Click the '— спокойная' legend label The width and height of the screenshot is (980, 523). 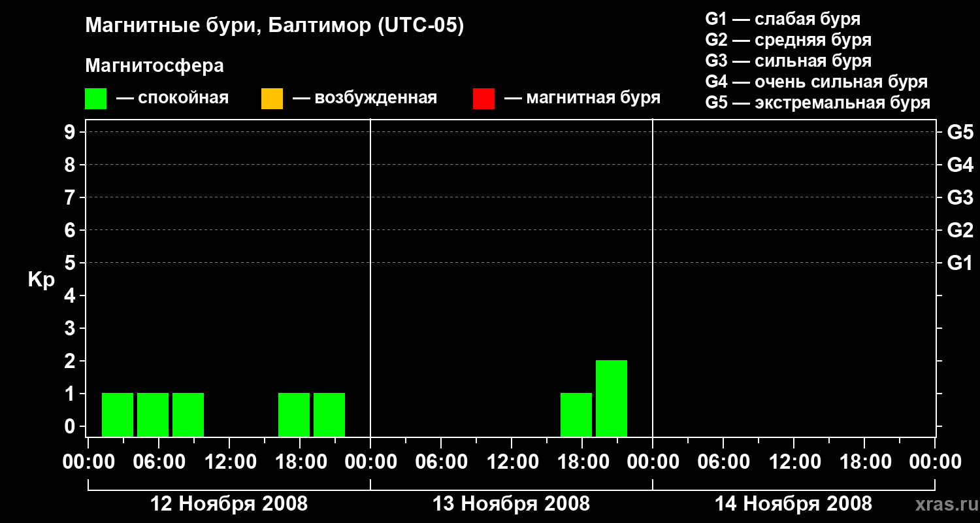(x=172, y=98)
